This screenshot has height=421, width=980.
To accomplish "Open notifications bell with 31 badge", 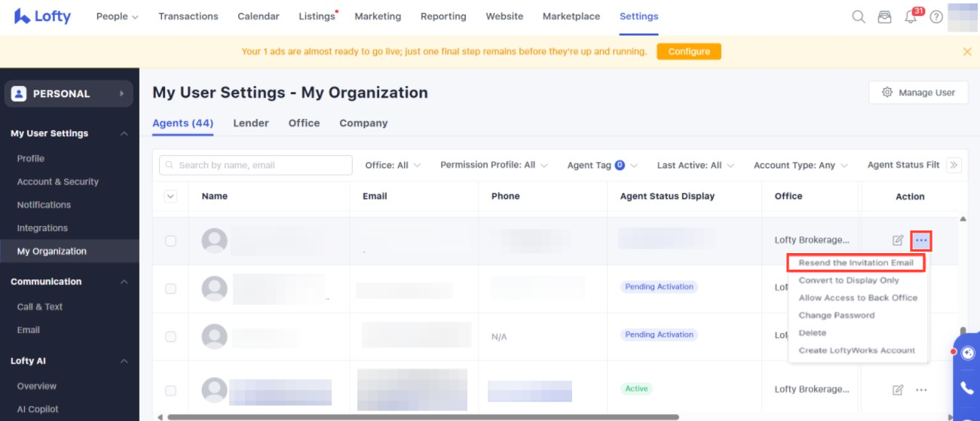I will 911,17.
